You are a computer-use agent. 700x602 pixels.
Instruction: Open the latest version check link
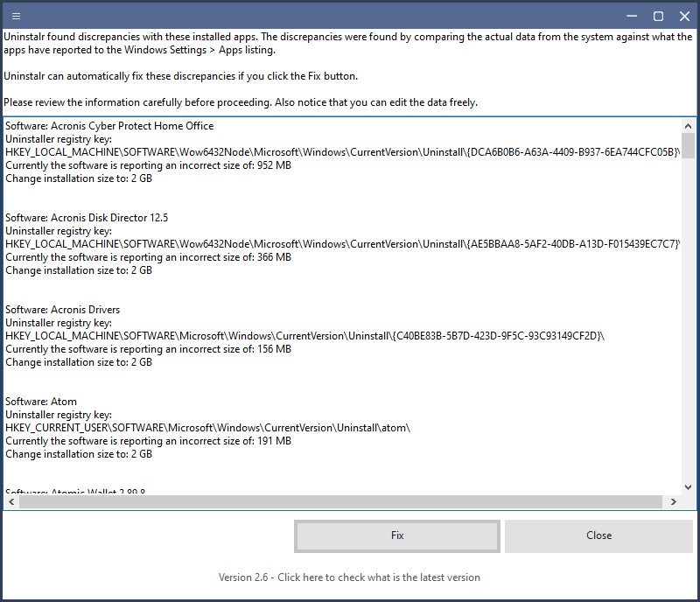tap(349, 577)
